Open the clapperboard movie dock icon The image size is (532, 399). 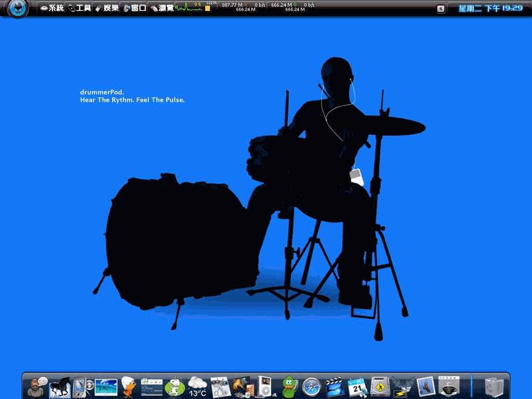334,387
